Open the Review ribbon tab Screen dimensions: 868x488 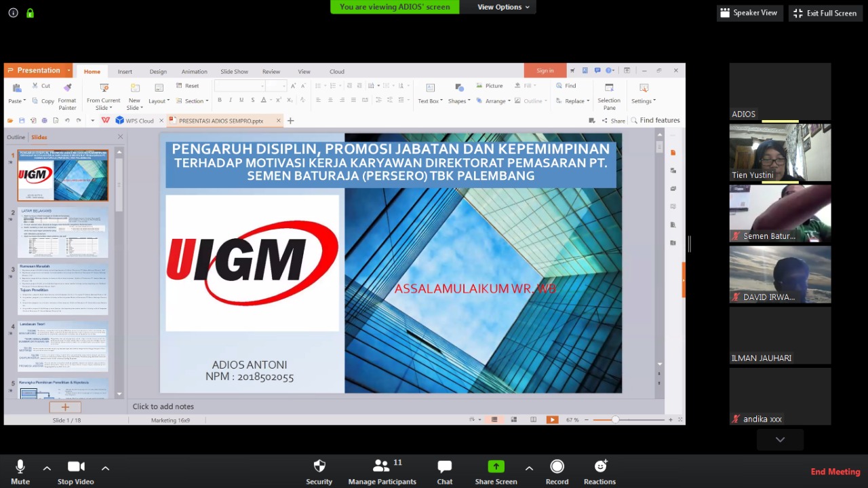coord(271,71)
